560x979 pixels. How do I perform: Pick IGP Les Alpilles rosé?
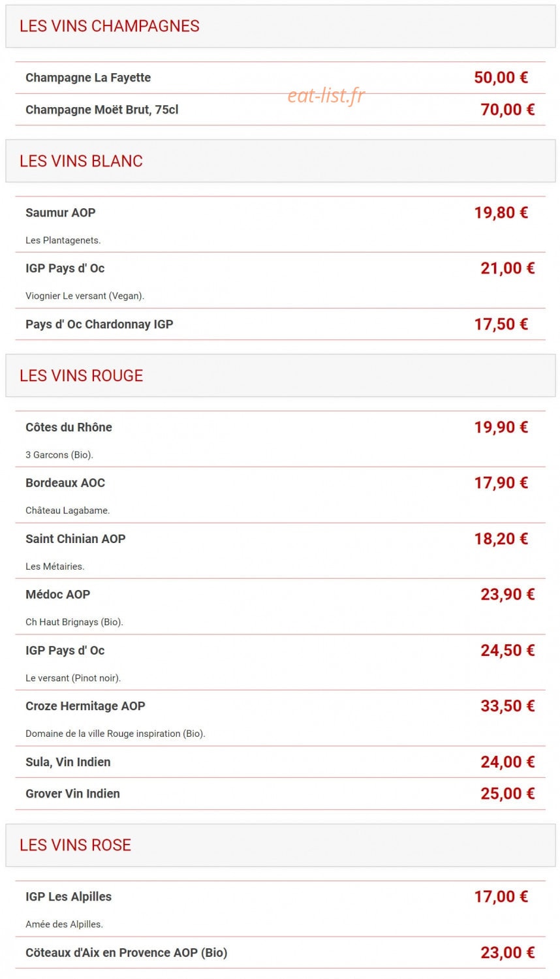(69, 897)
